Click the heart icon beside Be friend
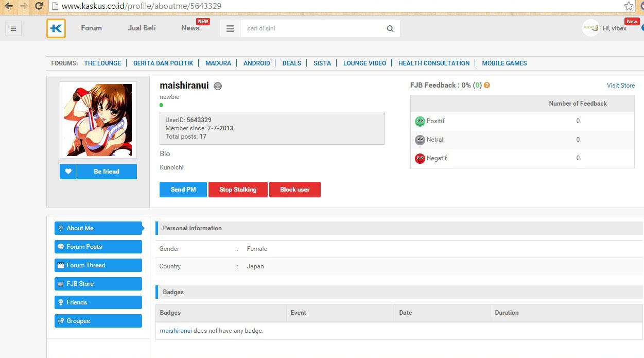 [68, 172]
